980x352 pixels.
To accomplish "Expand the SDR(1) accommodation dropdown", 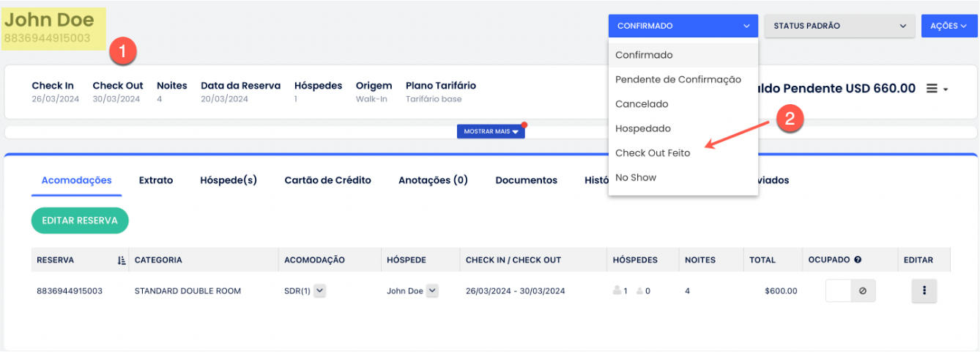I will point(320,291).
